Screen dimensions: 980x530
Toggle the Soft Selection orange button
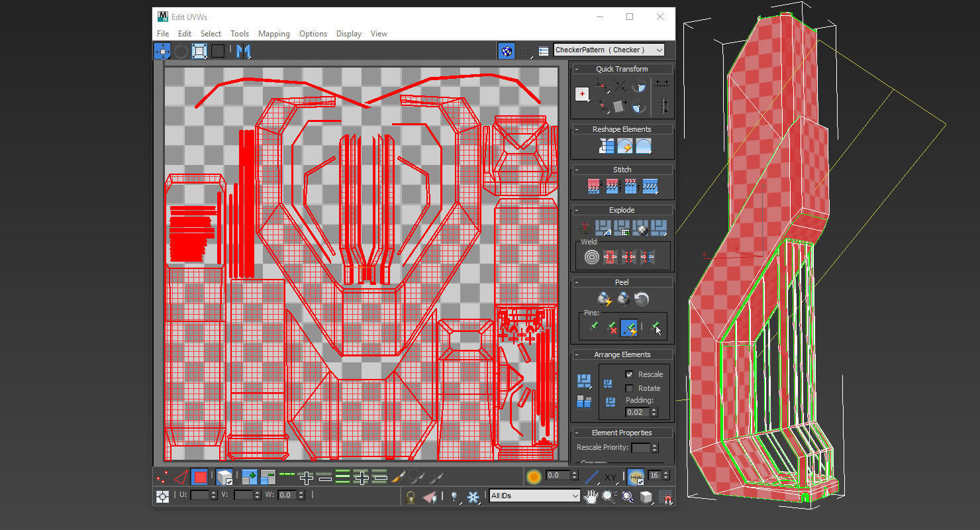click(x=534, y=476)
